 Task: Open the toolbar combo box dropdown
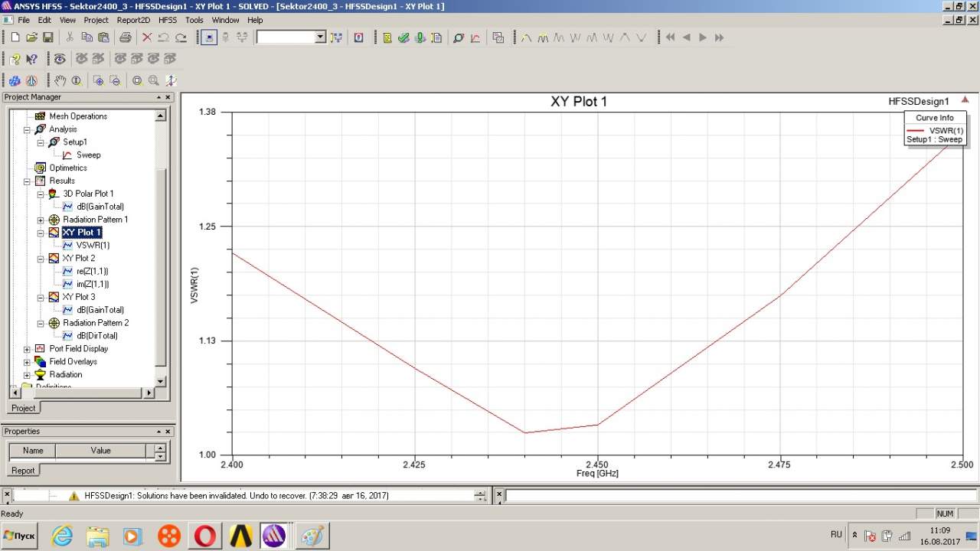point(320,37)
